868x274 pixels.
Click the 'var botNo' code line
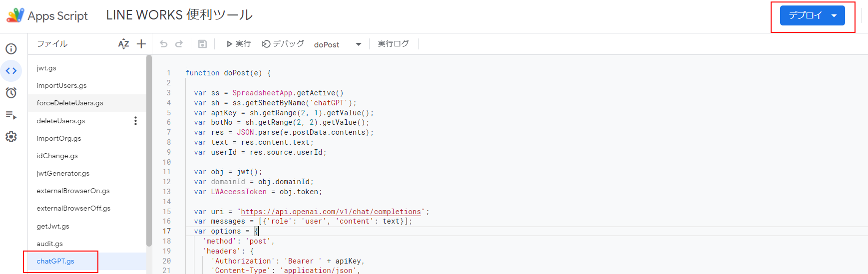282,122
